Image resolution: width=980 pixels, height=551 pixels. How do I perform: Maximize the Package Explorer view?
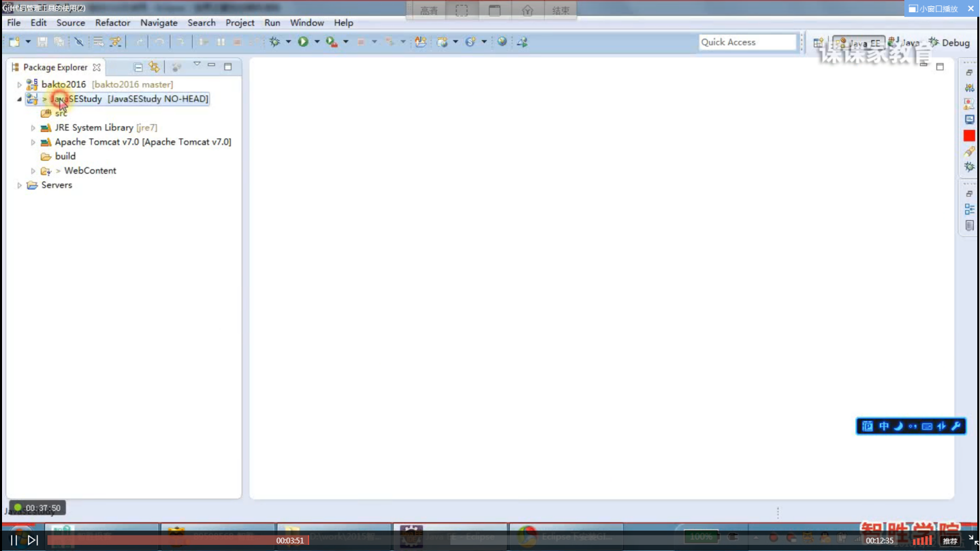point(228,67)
